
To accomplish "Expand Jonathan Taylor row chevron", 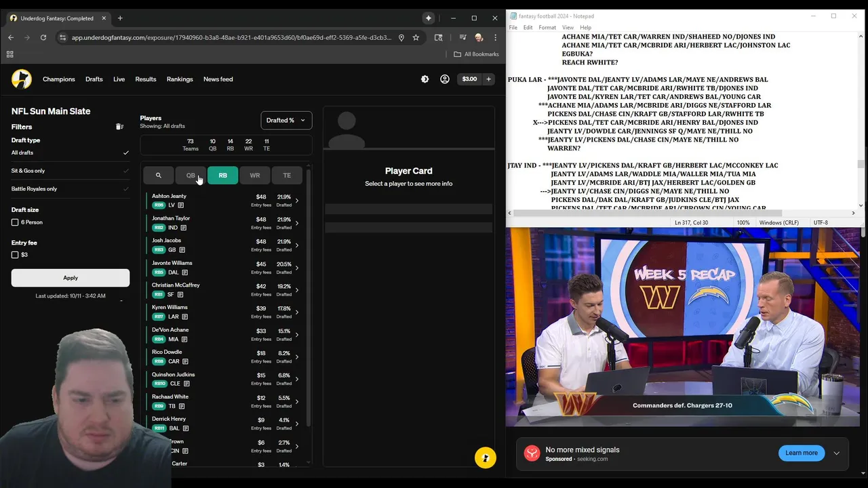I will click(296, 223).
